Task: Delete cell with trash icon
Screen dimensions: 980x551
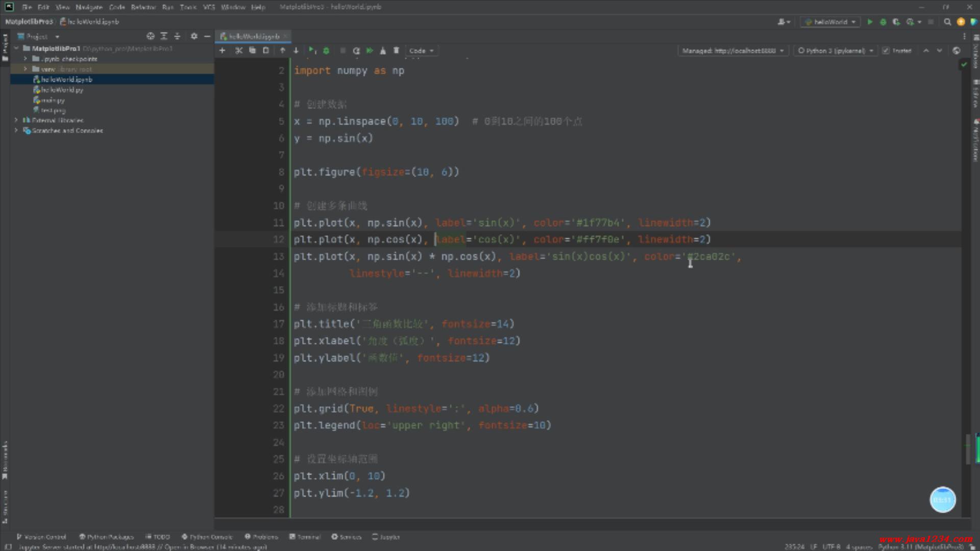Action: pyautogui.click(x=396, y=51)
